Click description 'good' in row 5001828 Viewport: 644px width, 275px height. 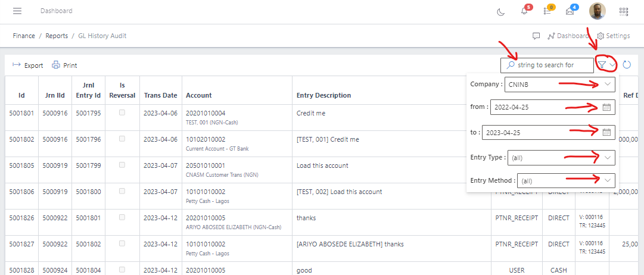(304, 270)
